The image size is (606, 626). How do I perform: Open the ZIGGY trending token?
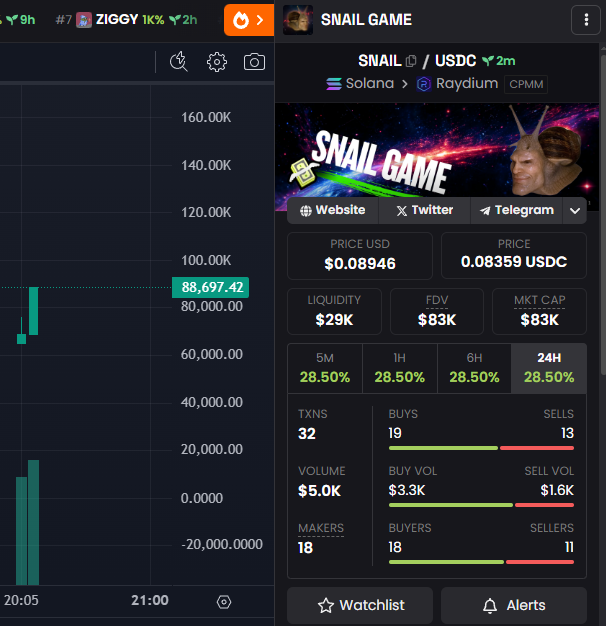pos(126,20)
